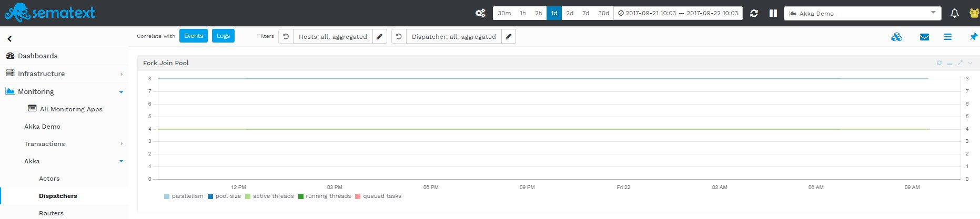Edit the Hosts filter with pencil icon
This screenshot has height=219, width=980.
[x=380, y=36]
